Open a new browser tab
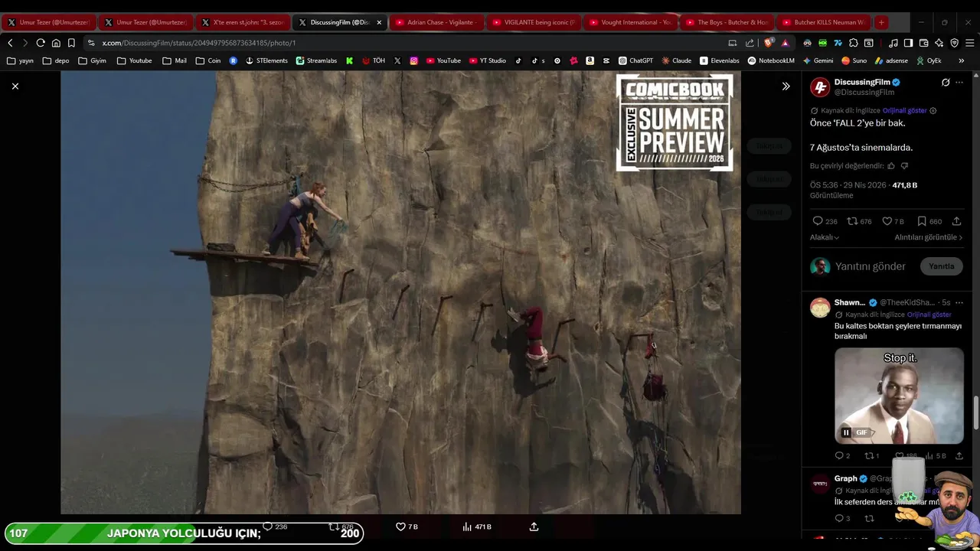Viewport: 980px width, 551px height. pyautogui.click(x=881, y=22)
